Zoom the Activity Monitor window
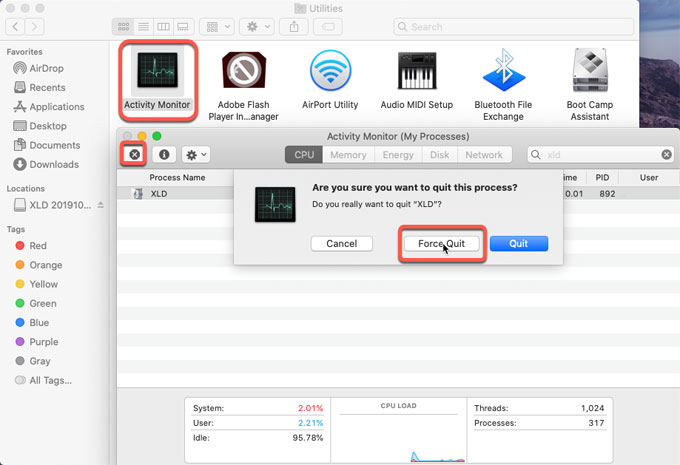Screen dimensions: 680x465 pos(157,136)
